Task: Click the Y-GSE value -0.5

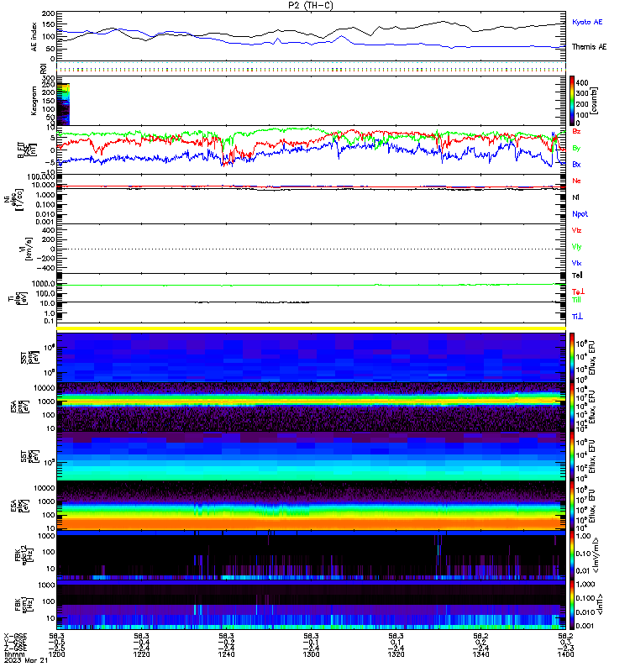Action: tap(56, 643)
